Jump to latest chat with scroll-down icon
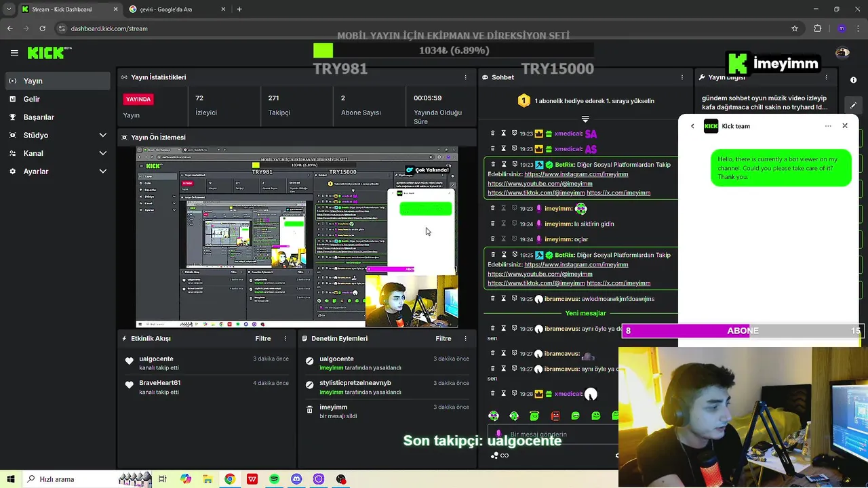Image resolution: width=868 pixels, height=488 pixels. (x=585, y=119)
